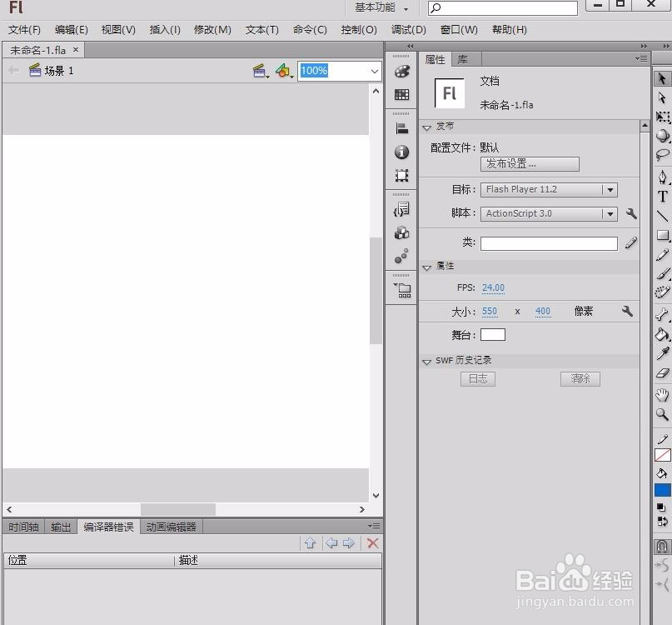Click the 类 class input field

[549, 243]
